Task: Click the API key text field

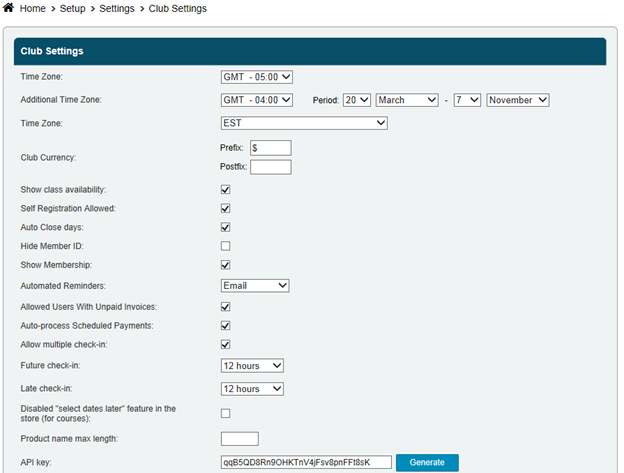Action: pyautogui.click(x=306, y=462)
